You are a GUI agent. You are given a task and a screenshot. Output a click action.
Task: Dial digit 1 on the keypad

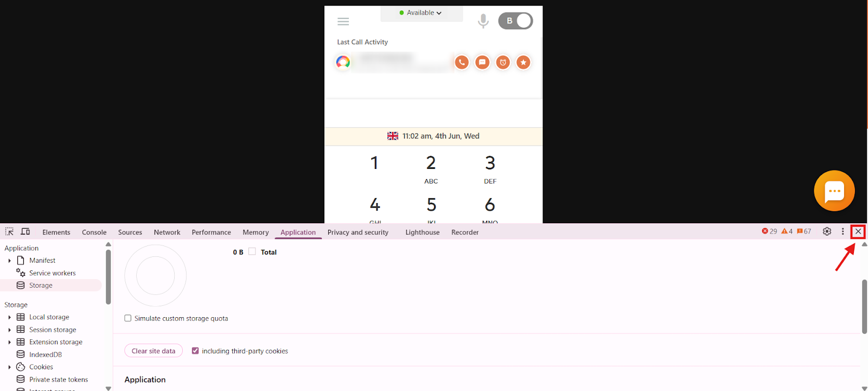tap(374, 163)
